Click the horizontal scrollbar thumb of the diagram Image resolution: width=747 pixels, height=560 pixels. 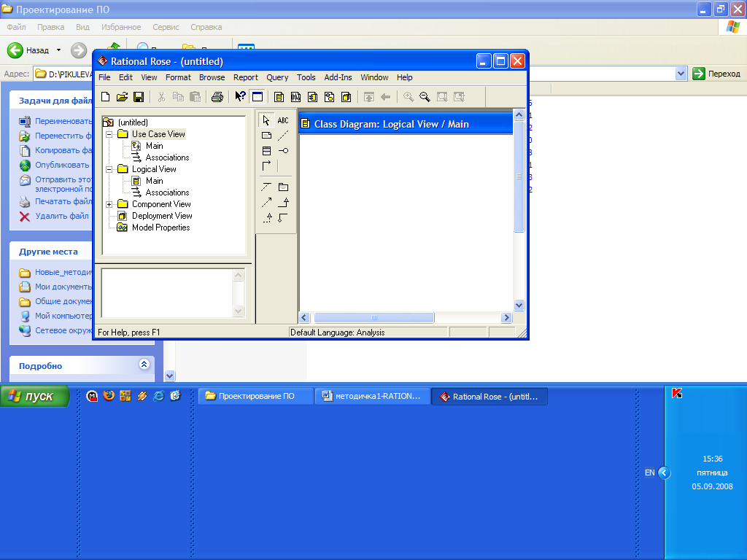(374, 318)
